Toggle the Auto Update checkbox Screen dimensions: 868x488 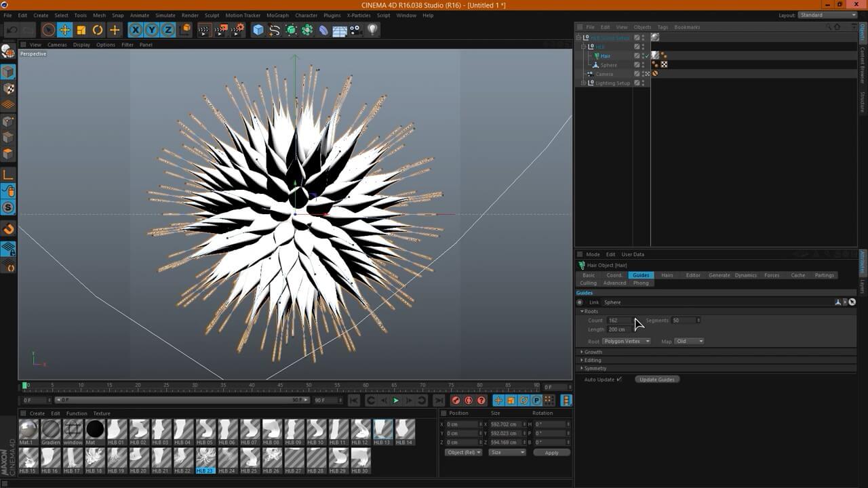point(619,380)
